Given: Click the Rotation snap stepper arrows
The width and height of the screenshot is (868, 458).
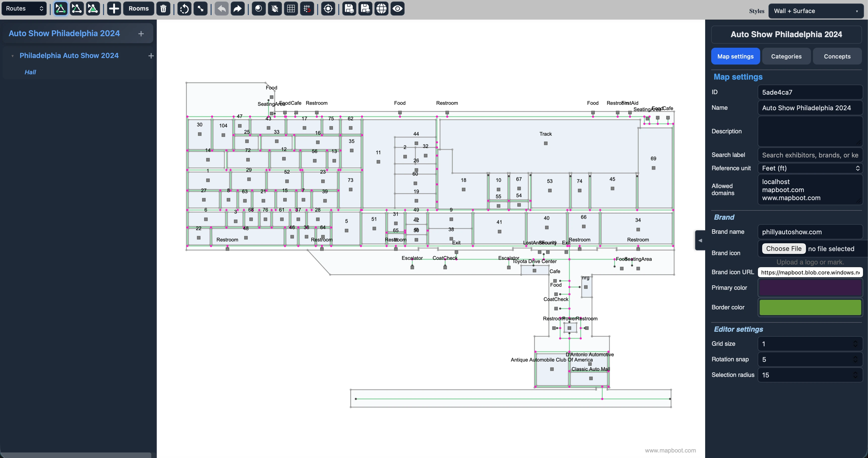Looking at the screenshot, I should 855,359.
